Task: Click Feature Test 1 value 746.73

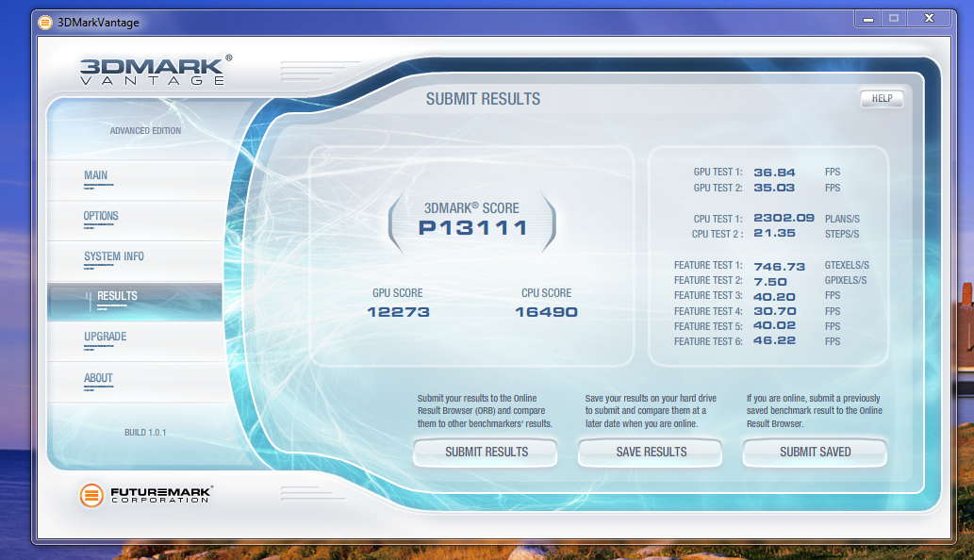Action: click(779, 267)
